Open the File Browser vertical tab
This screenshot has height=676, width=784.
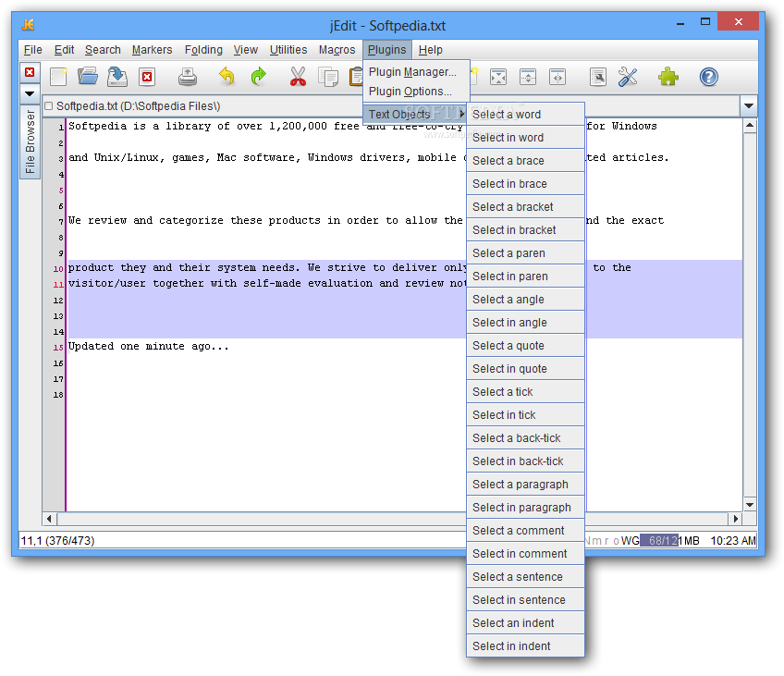point(30,141)
